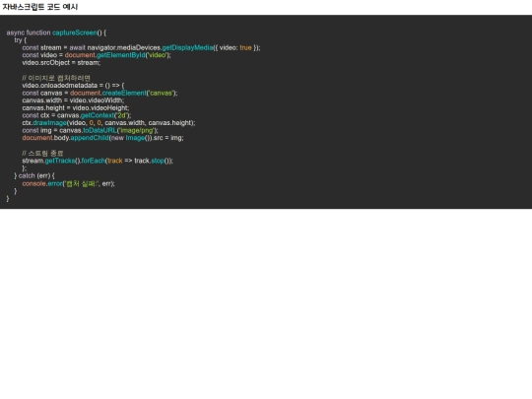Click the video.srcObject = stream line

pos(61,62)
